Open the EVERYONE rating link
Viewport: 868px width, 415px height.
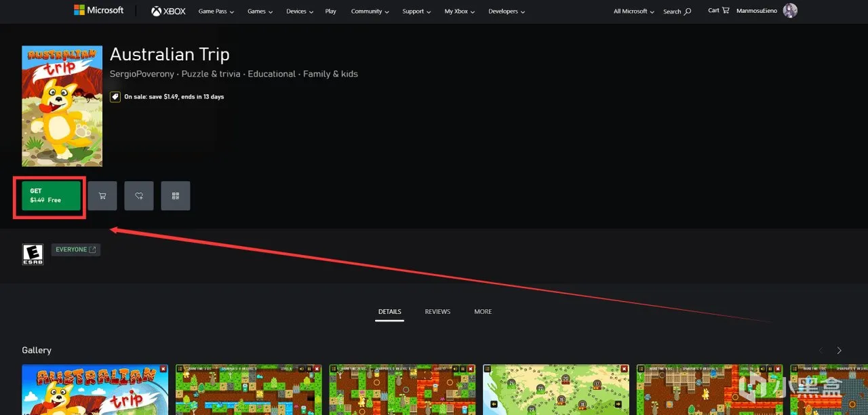(76, 250)
